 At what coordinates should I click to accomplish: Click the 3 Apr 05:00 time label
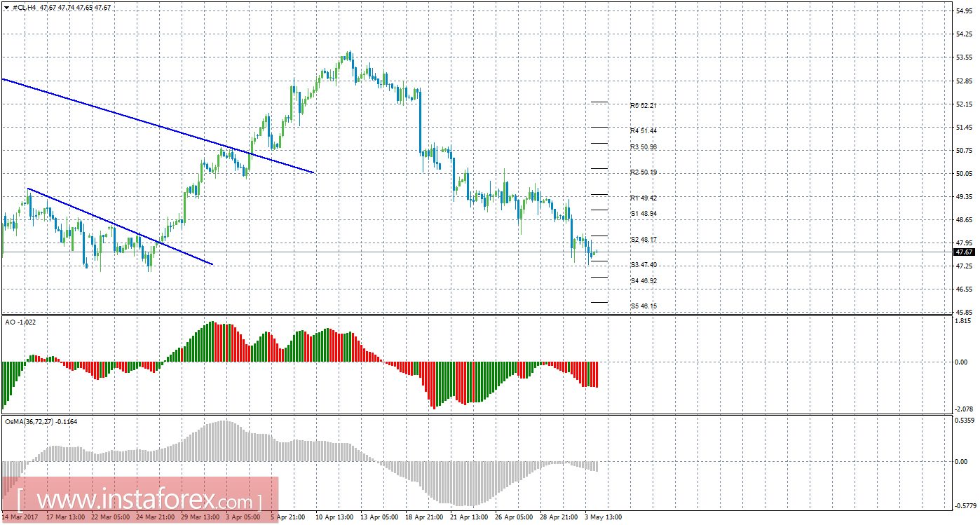pyautogui.click(x=245, y=518)
